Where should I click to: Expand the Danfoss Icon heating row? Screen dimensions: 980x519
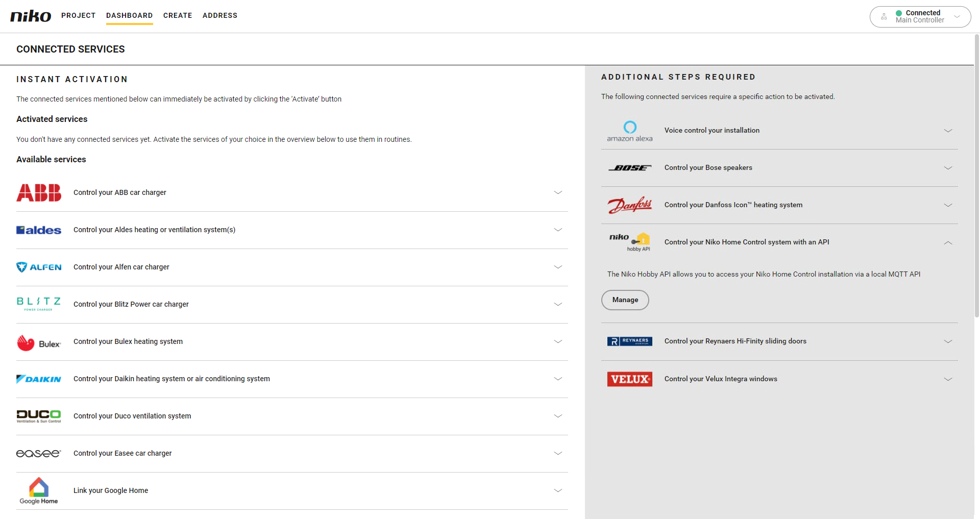coord(948,206)
